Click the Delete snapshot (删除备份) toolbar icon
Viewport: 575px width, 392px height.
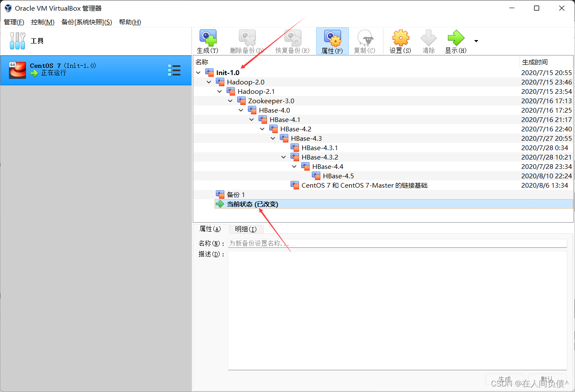tap(247, 38)
